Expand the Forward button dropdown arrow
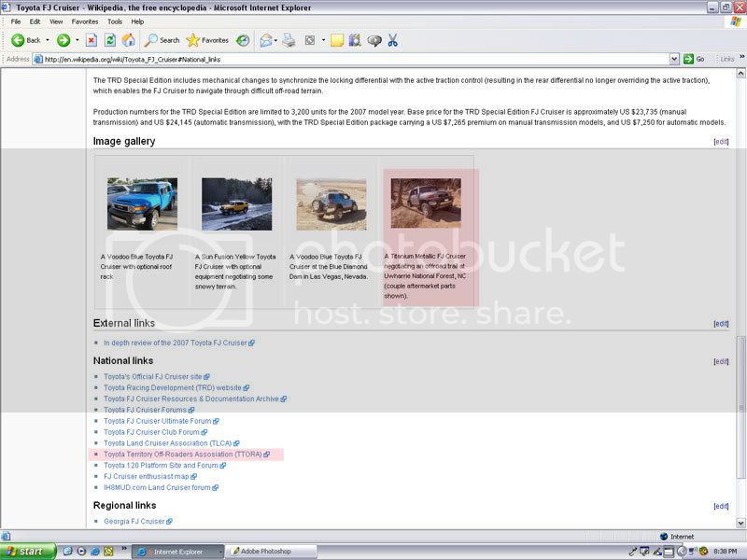Screen dimensions: 747x560 pos(77,40)
